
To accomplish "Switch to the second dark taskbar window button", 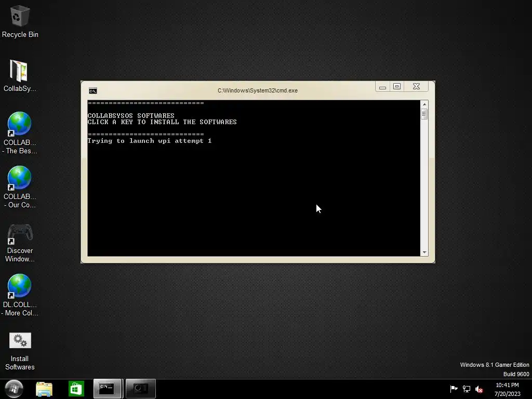I will (141, 389).
